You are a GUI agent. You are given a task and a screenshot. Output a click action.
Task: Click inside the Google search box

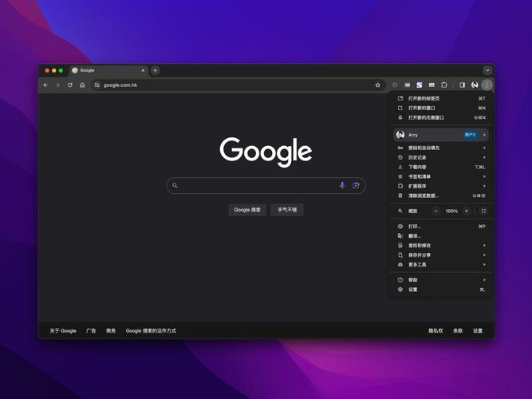(255, 185)
